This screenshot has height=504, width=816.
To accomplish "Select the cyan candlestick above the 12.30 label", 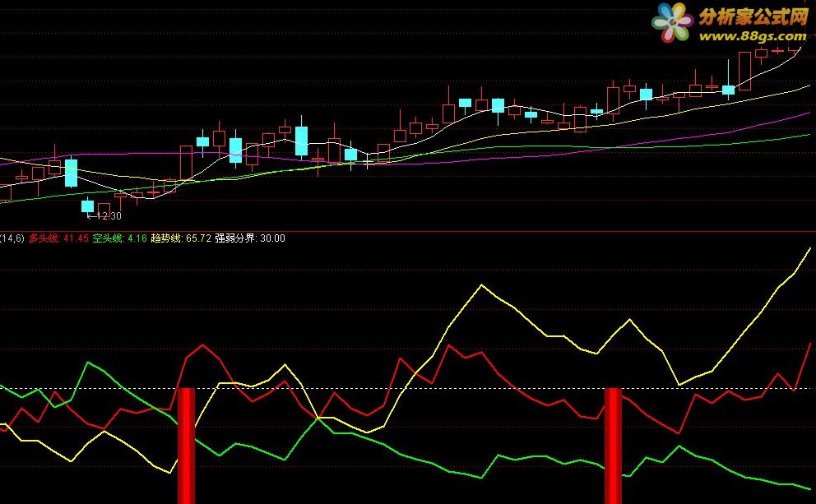I will coord(87,206).
